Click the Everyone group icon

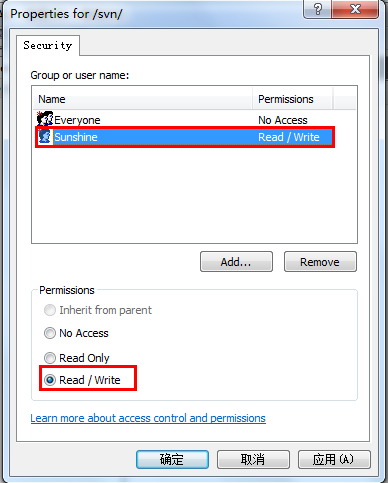(45, 119)
